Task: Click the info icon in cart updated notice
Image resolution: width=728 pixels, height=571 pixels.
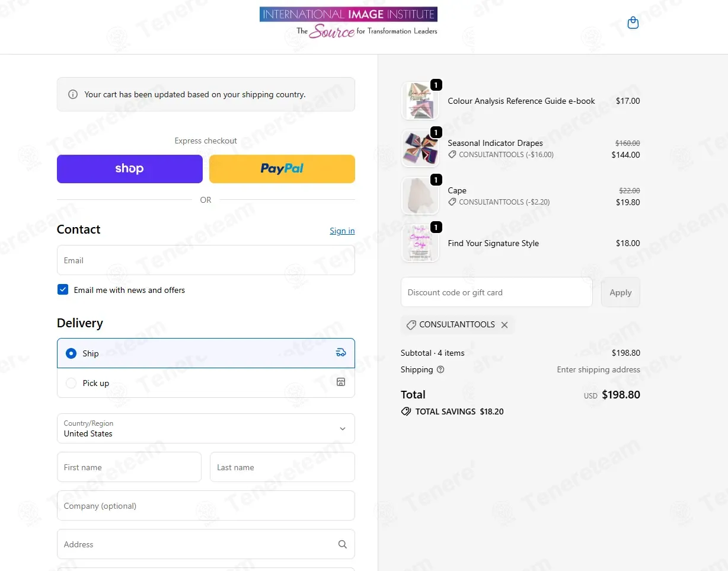Action: click(x=73, y=94)
